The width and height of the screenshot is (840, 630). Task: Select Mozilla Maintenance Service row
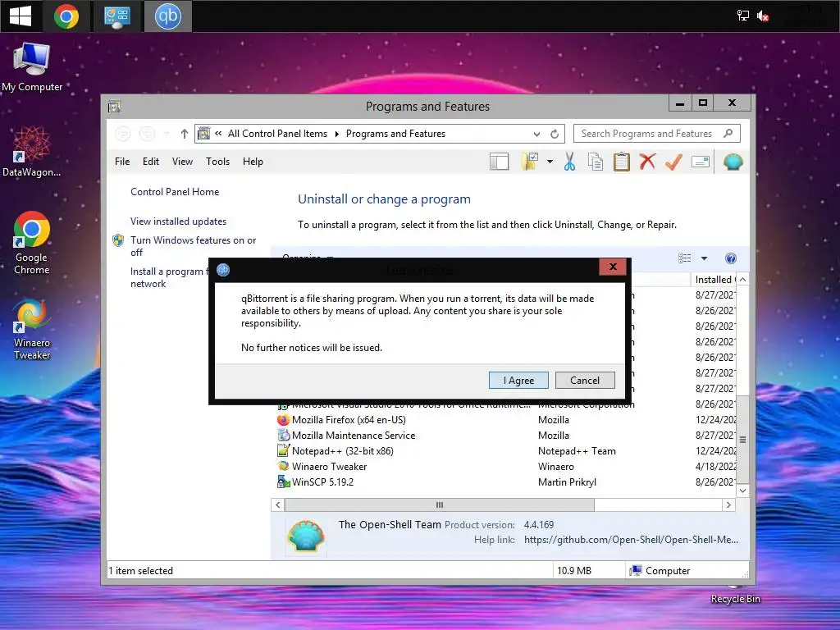pyautogui.click(x=505, y=436)
